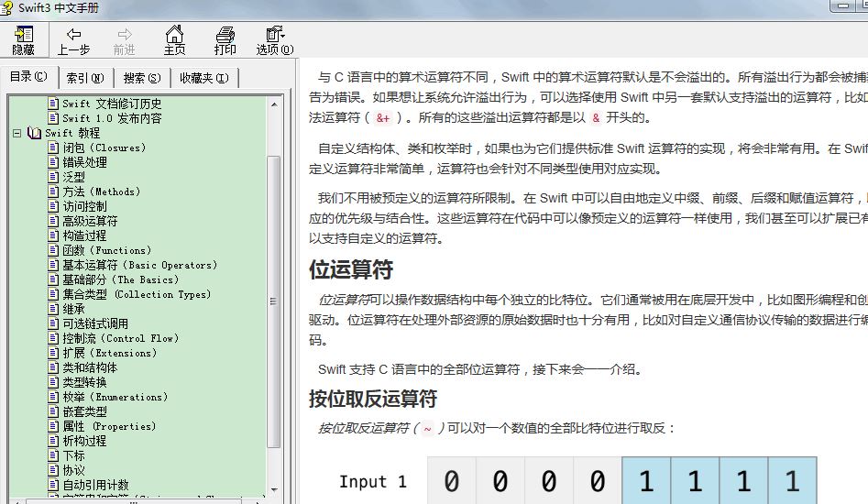Click the page icon next to 闭包 (Closures)
The image size is (868, 504).
point(53,148)
